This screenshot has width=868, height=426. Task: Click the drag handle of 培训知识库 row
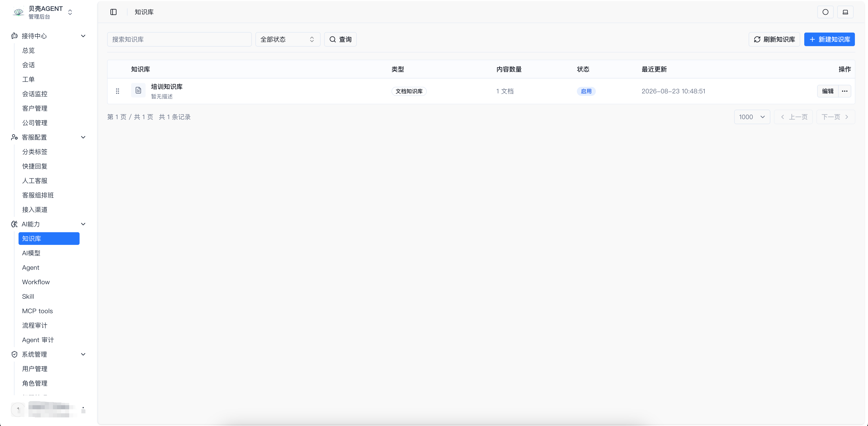(118, 91)
